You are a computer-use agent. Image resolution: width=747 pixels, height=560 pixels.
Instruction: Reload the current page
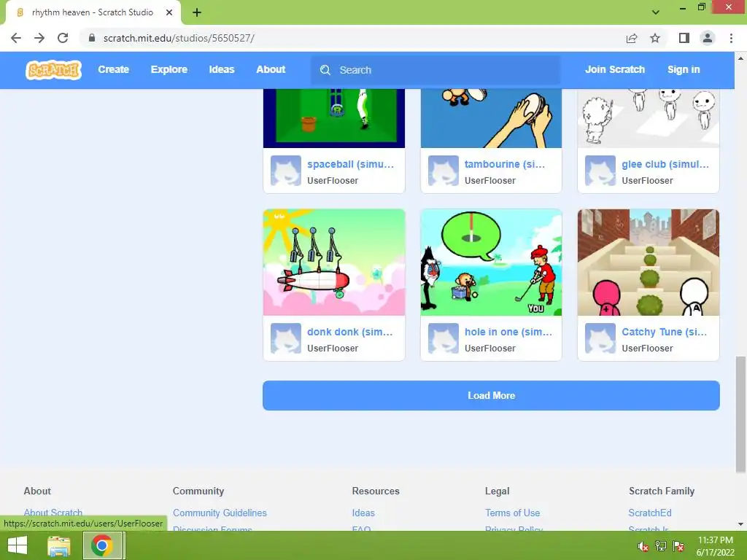point(63,38)
